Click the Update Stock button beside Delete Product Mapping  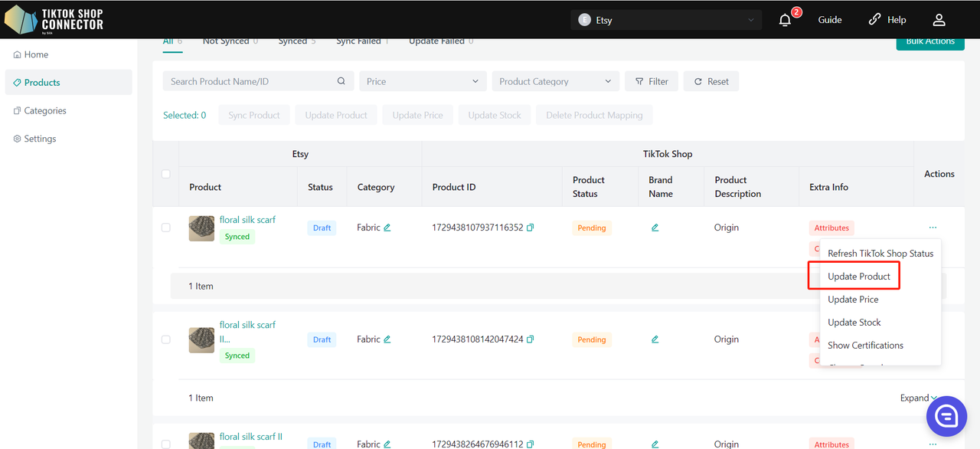pyautogui.click(x=495, y=116)
